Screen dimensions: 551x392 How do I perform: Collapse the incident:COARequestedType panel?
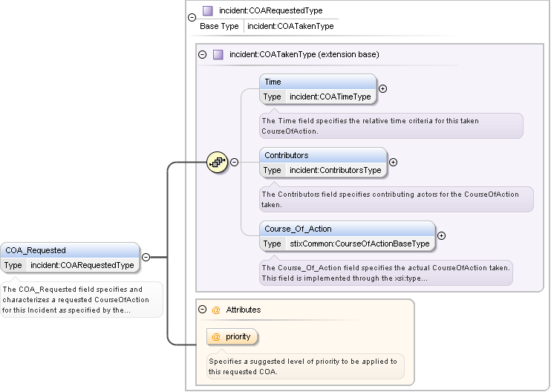coord(192,17)
